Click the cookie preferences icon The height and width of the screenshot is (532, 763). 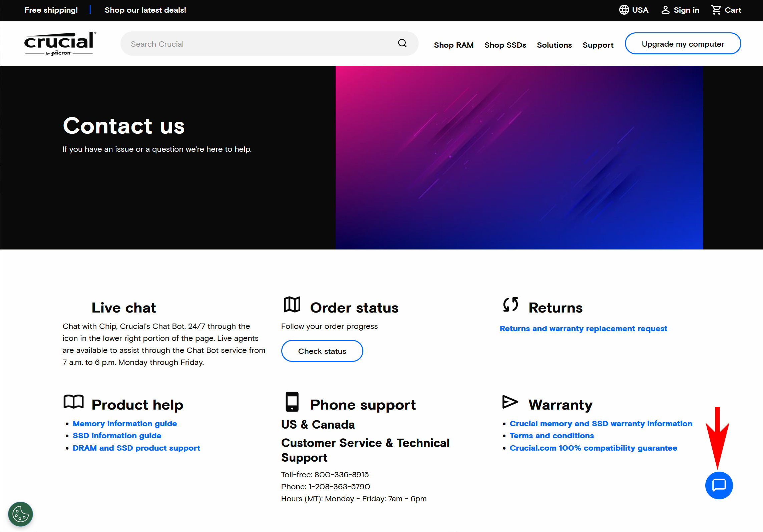click(x=20, y=514)
